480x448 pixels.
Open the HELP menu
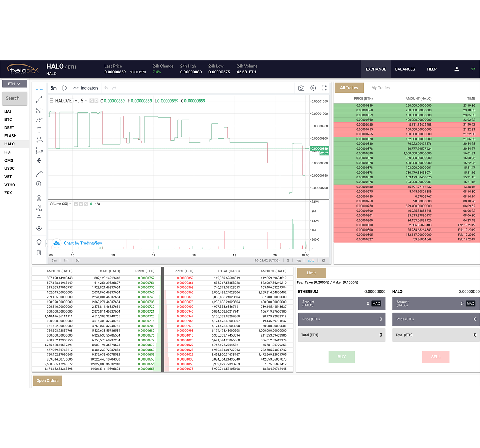click(x=432, y=69)
